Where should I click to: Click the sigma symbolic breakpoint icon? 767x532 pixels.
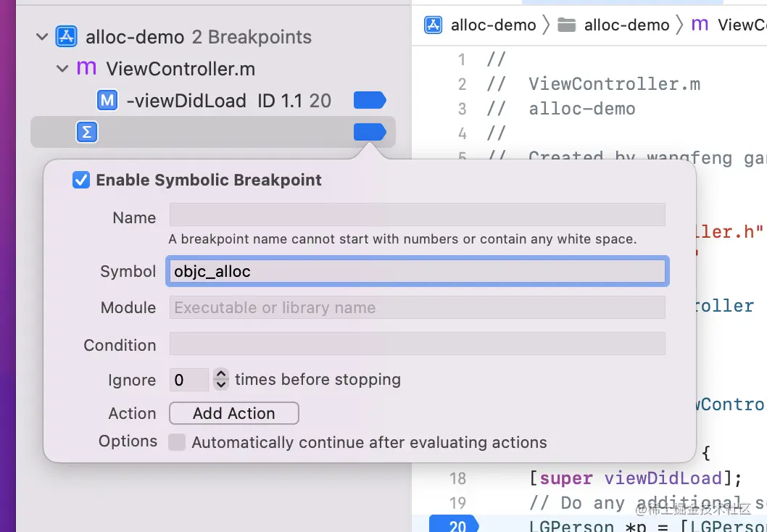point(87,132)
